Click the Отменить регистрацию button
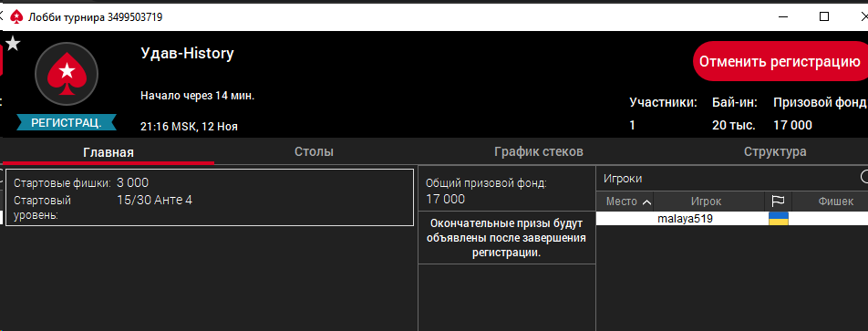Screen dimensions: 868x331 [780, 61]
